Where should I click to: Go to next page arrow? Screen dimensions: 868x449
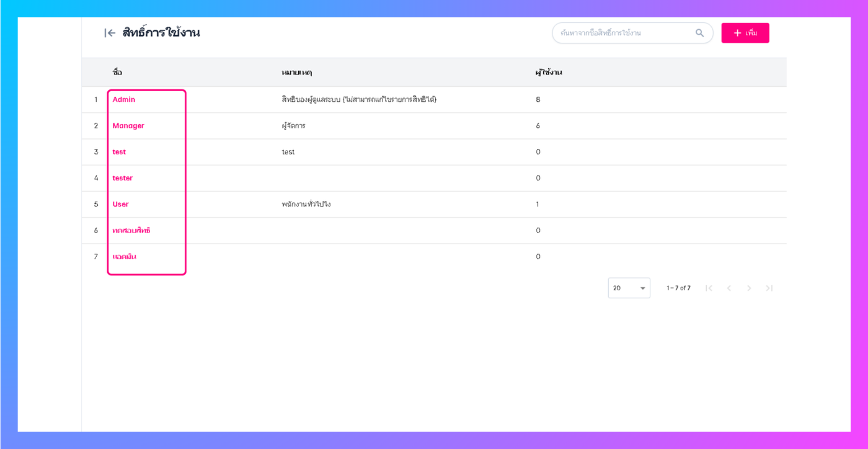749,288
